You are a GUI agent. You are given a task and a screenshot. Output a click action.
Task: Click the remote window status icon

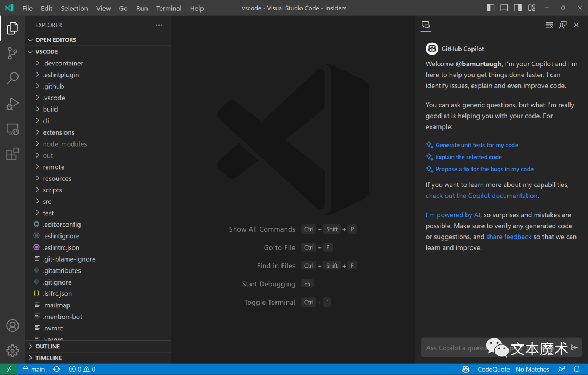pos(9,370)
